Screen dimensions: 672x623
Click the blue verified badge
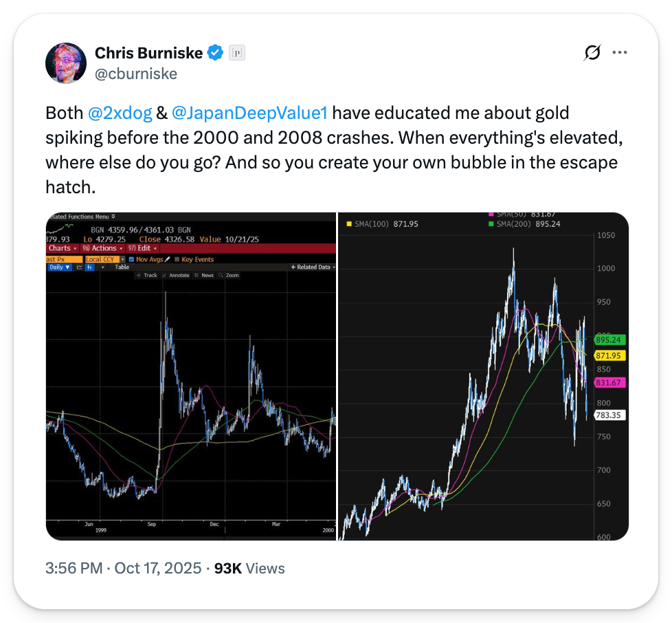click(x=215, y=52)
